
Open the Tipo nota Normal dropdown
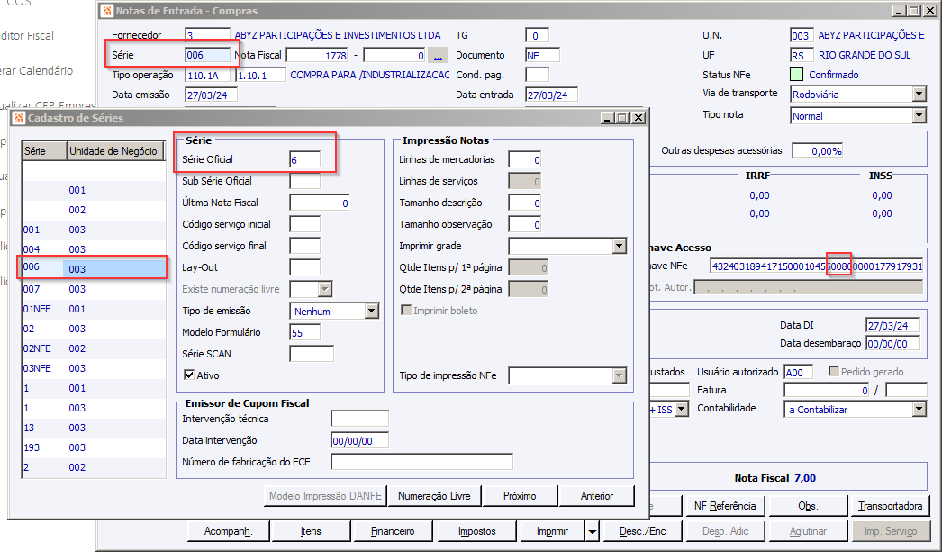pos(919,115)
